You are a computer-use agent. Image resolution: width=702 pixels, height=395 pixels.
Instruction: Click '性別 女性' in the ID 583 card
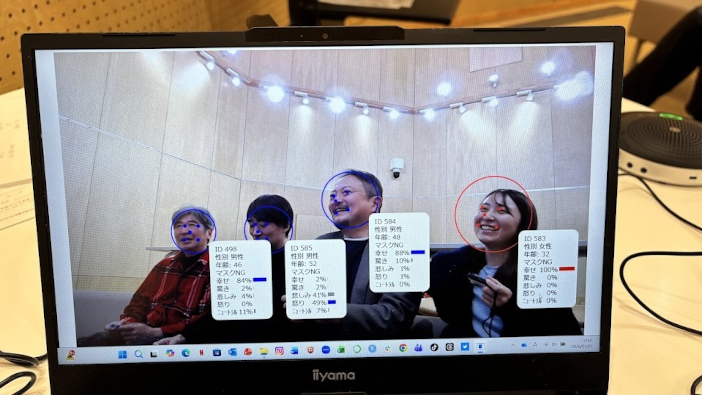point(537,246)
